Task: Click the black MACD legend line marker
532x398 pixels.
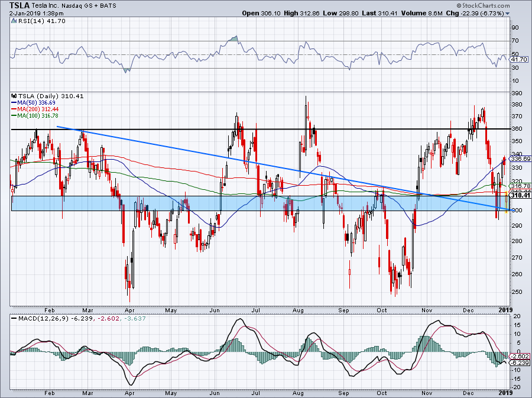Action: point(14,319)
